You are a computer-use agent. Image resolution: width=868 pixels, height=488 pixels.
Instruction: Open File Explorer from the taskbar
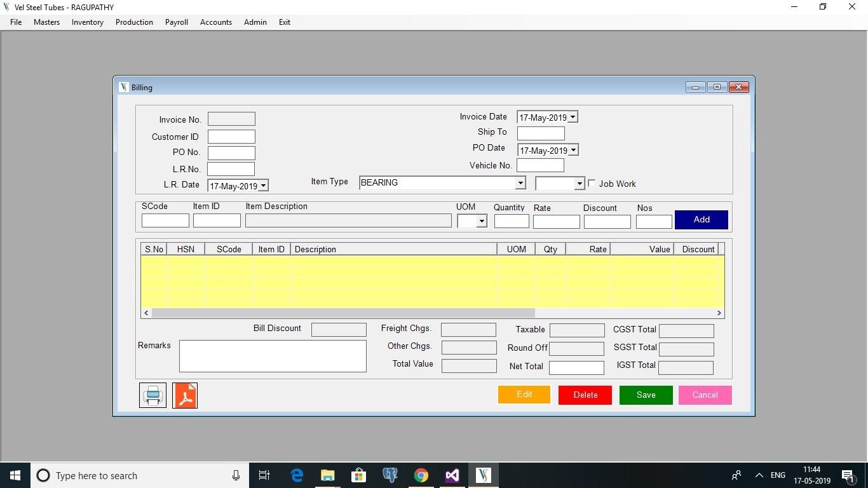click(327, 475)
